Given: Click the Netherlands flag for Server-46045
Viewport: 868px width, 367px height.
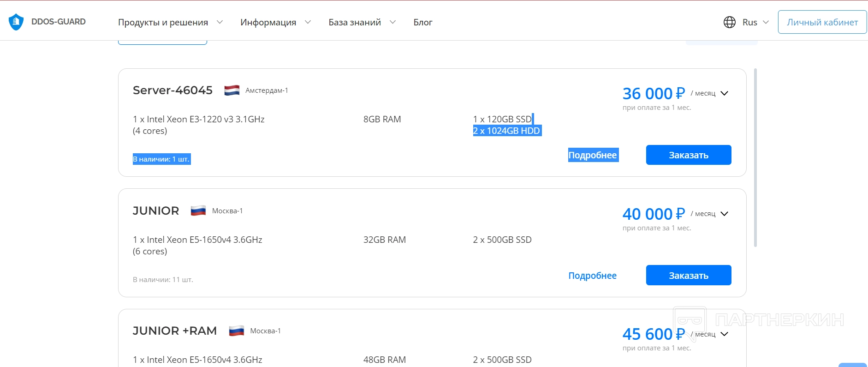Looking at the screenshot, I should click(x=232, y=90).
